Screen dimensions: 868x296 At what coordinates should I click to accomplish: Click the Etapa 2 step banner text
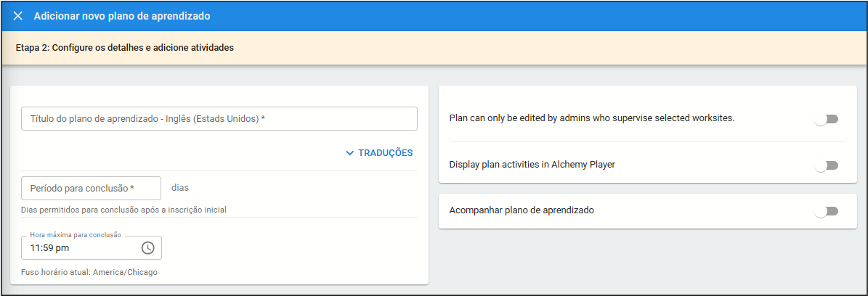point(124,49)
